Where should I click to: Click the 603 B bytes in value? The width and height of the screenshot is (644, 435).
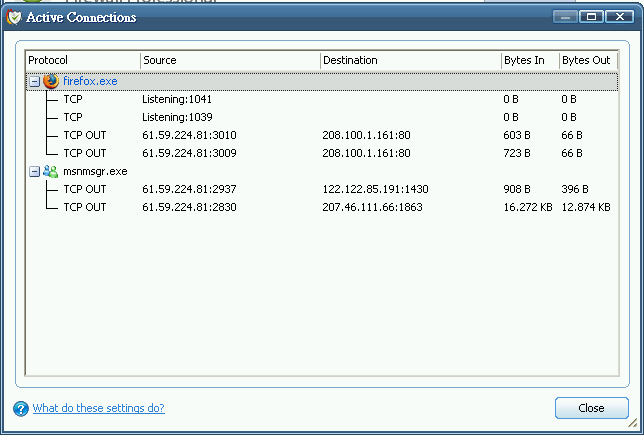[x=517, y=136]
